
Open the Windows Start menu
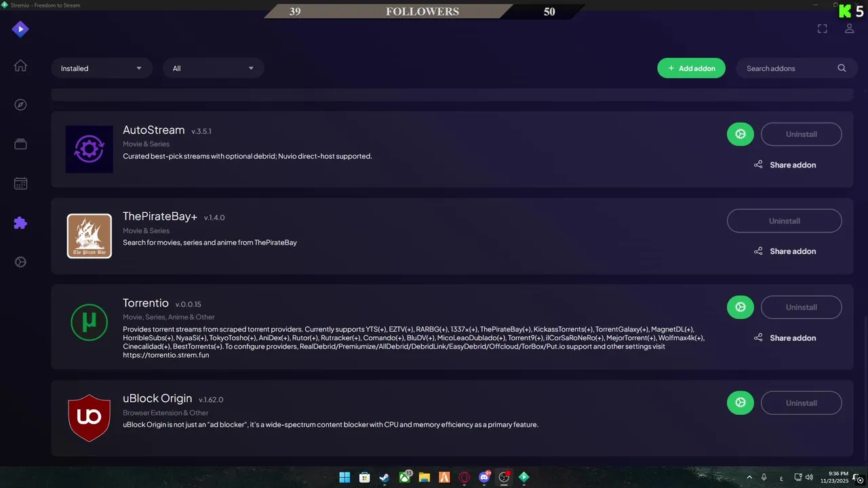(x=344, y=477)
